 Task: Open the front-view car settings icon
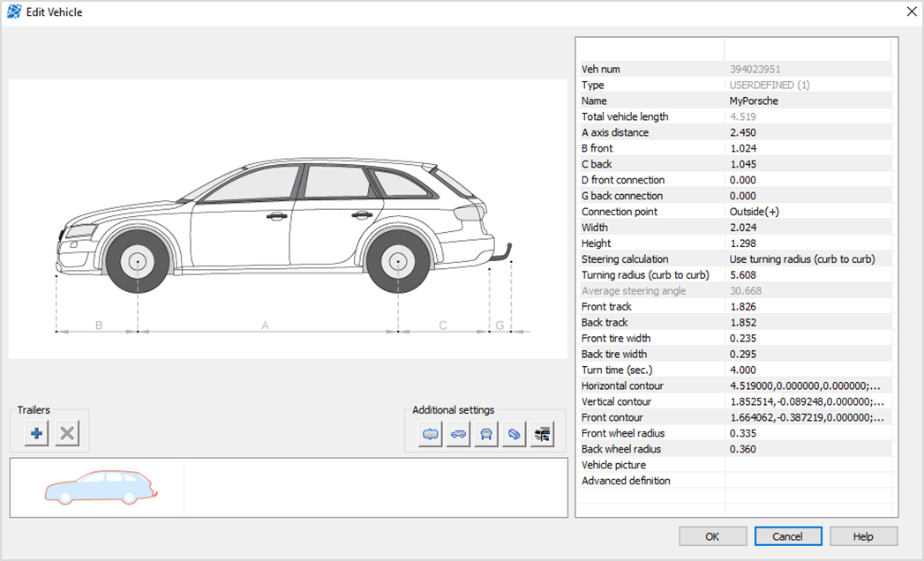click(x=486, y=434)
